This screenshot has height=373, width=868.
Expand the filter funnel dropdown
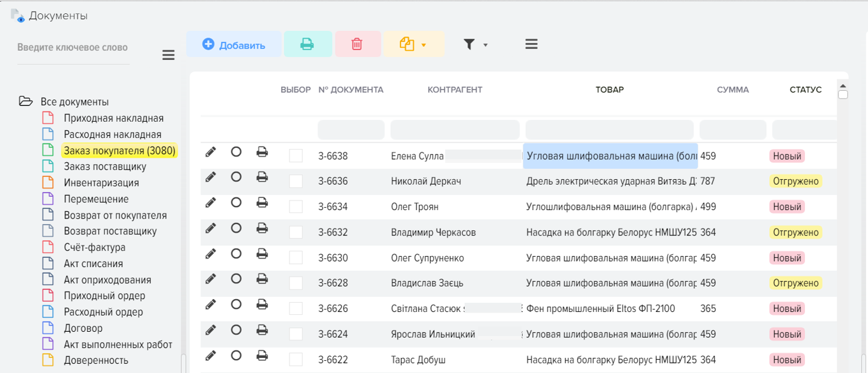tap(475, 44)
